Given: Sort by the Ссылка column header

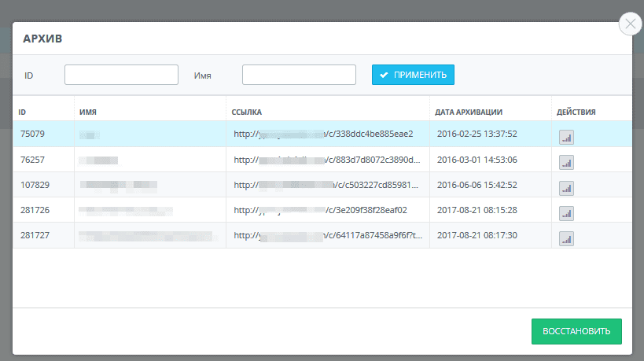Looking at the screenshot, I should click(246, 112).
